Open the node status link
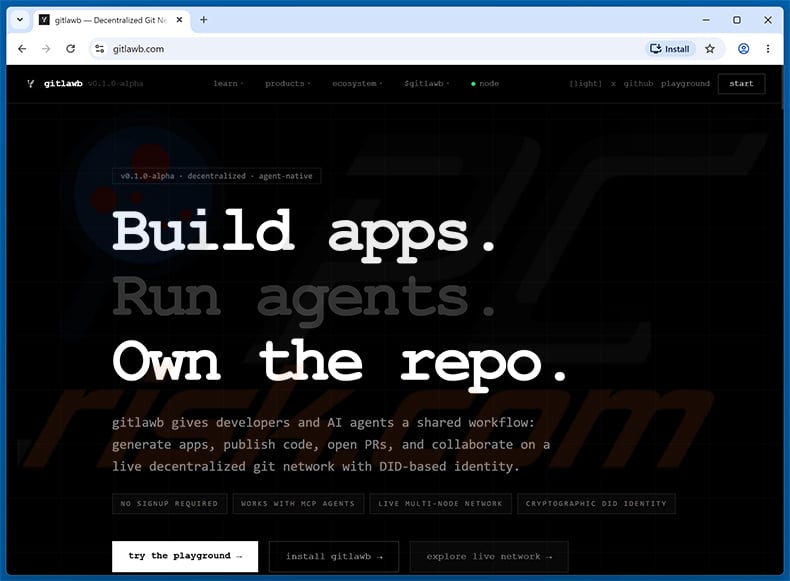The image size is (790, 581). (485, 84)
